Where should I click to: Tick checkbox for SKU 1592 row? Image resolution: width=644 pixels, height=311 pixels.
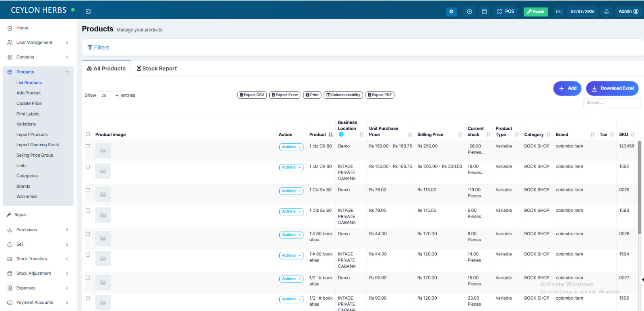88,167
